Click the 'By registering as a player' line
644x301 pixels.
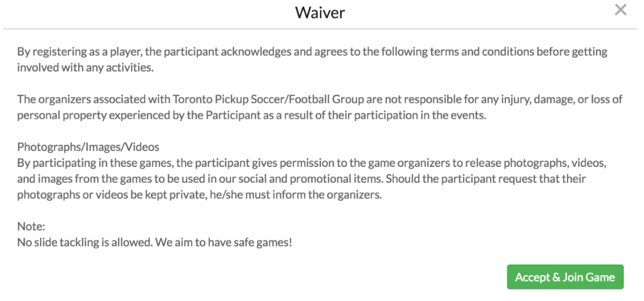tap(312, 51)
